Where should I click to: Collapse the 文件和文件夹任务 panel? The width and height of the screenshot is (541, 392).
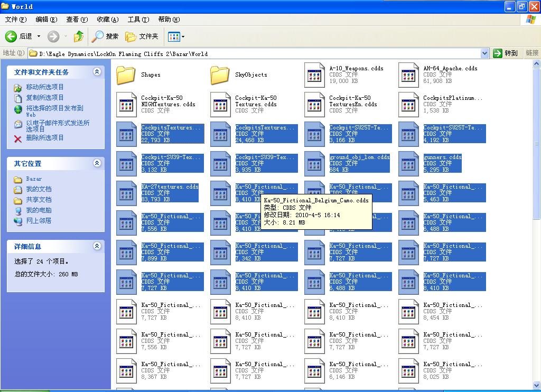click(x=97, y=71)
